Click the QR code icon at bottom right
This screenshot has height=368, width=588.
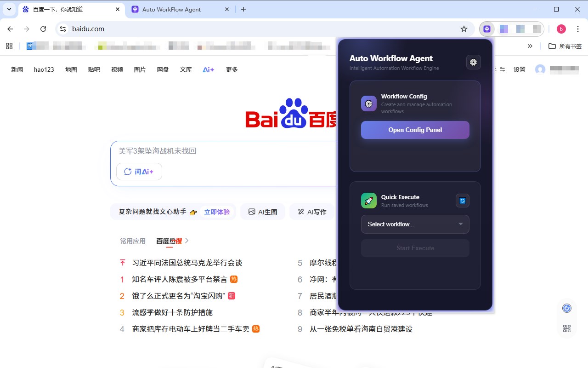(x=566, y=328)
